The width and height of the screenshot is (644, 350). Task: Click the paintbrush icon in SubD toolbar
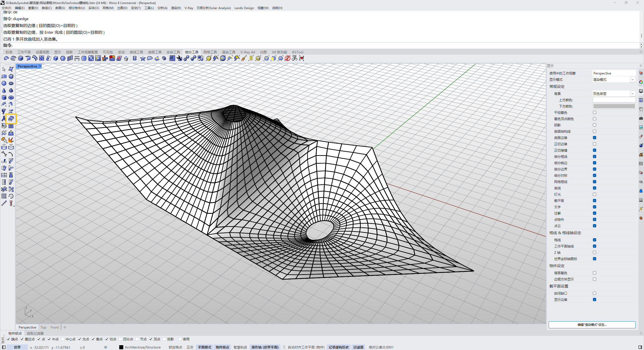click(244, 58)
